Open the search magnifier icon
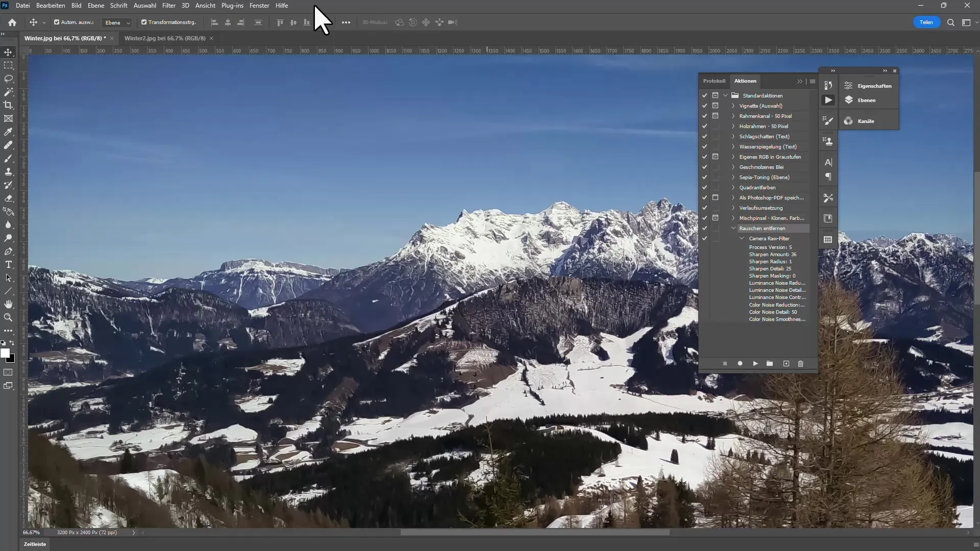Viewport: 980px width, 551px height. point(950,22)
